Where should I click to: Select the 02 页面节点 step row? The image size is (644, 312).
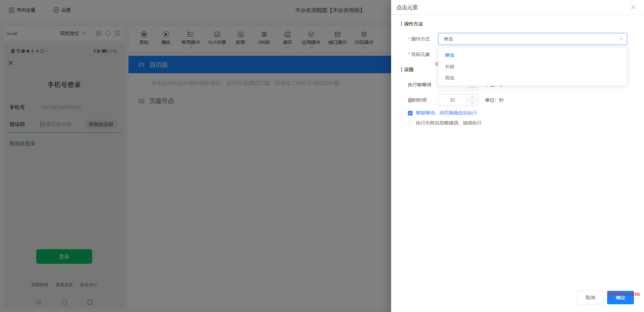click(260, 101)
